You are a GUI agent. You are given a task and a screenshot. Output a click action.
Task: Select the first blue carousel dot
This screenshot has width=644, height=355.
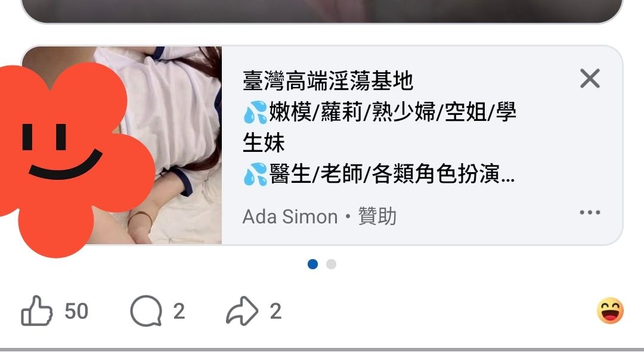[x=312, y=264]
